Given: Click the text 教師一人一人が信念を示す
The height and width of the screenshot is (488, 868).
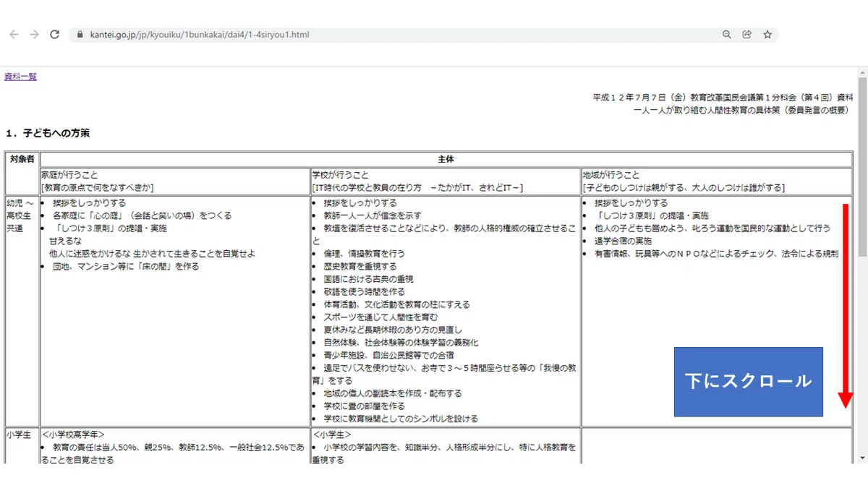Looking at the screenshot, I should (373, 215).
